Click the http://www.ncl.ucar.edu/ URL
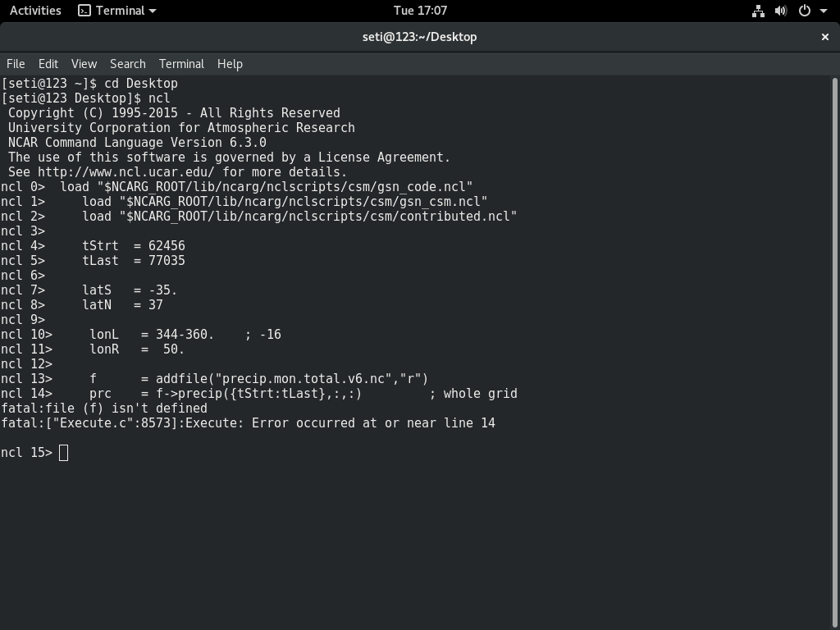840x630 pixels. pyautogui.click(x=126, y=172)
